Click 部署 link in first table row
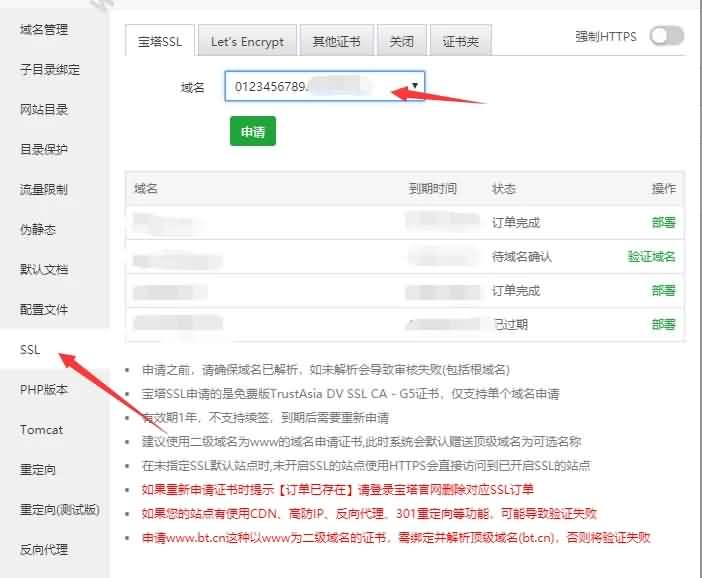Screen dimensions: 702x578 click(663, 222)
